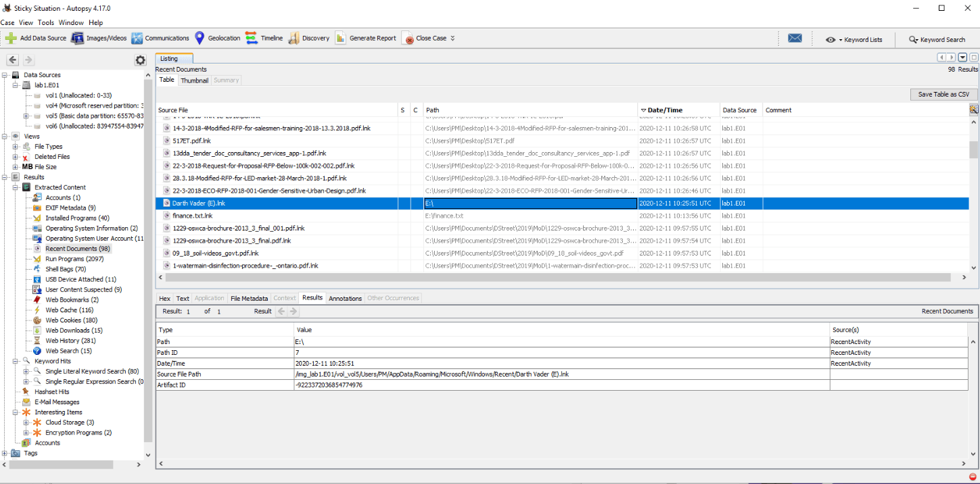980x484 pixels.
Task: Switch to the Text tab
Action: pos(183,298)
